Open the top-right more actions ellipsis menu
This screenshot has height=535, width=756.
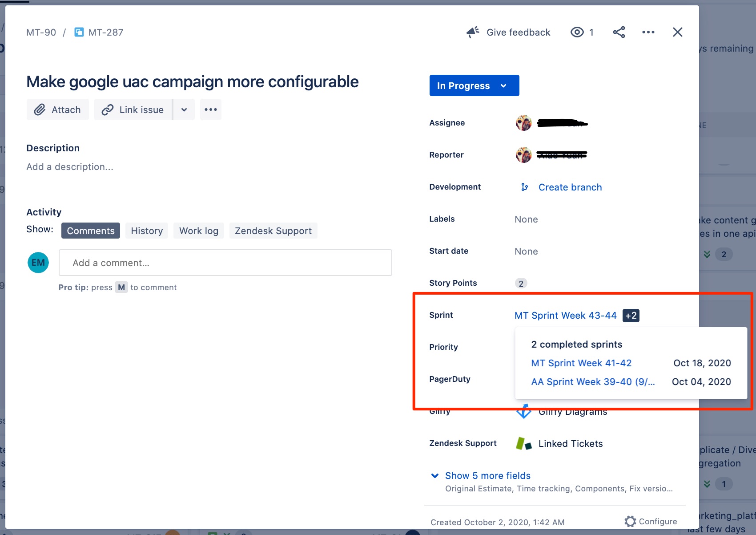coord(648,32)
